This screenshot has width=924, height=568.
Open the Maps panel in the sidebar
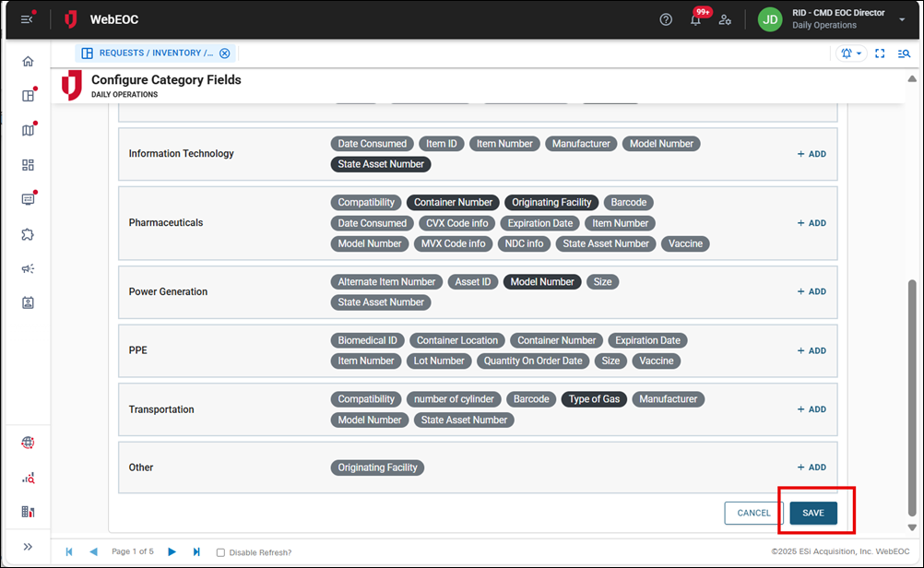click(28, 129)
